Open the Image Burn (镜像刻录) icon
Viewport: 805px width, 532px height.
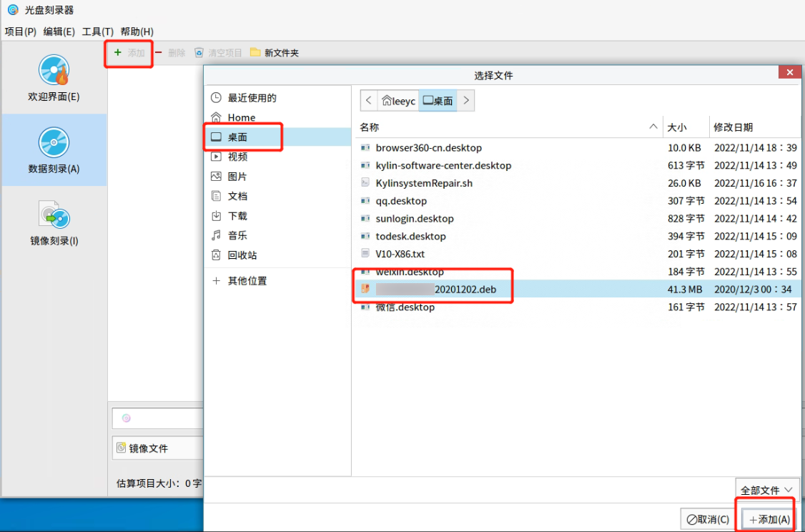[54, 214]
